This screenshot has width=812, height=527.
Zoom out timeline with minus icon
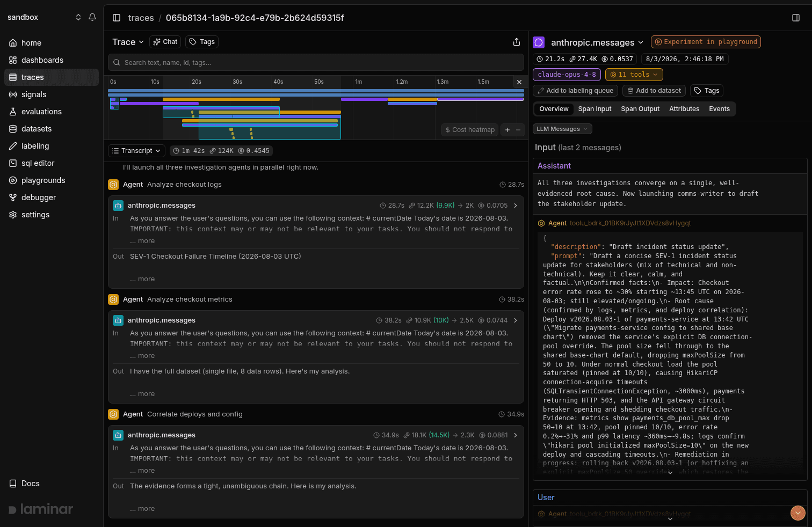518,129
